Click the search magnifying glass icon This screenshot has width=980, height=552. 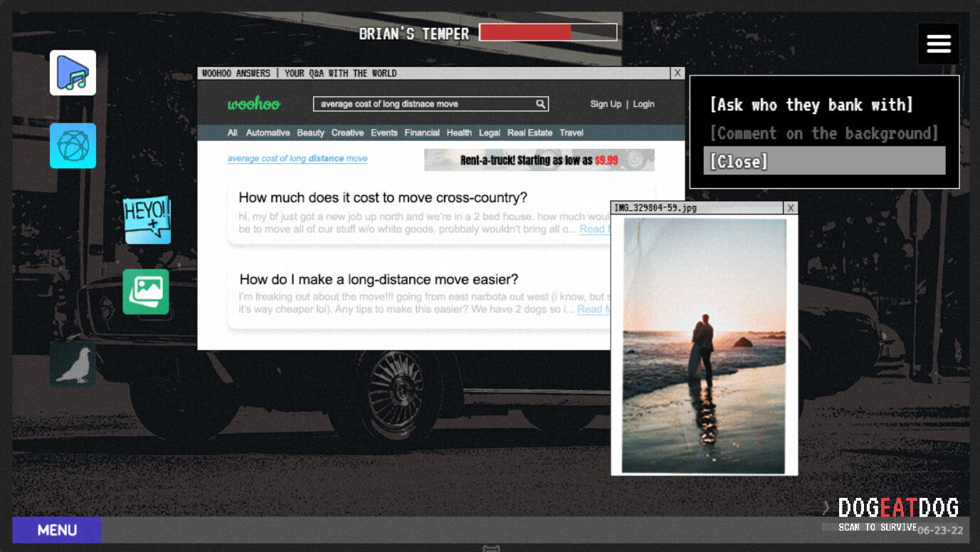[540, 104]
